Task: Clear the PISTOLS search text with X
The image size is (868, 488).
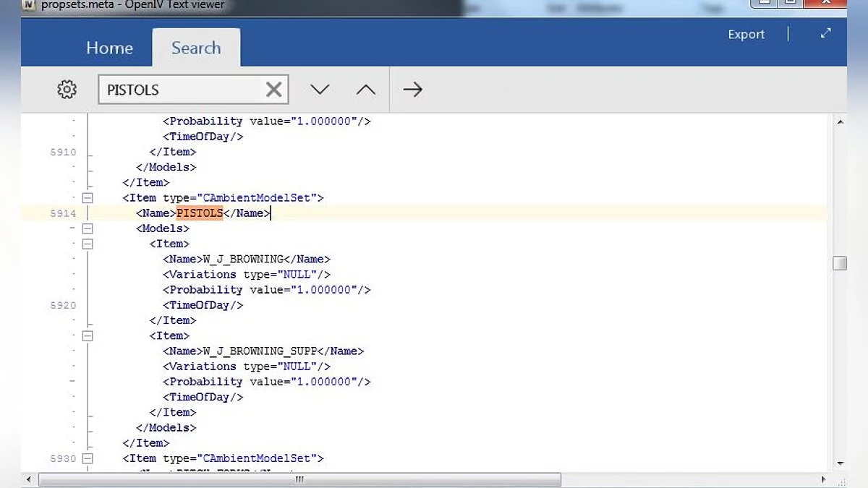Action: (x=273, y=90)
